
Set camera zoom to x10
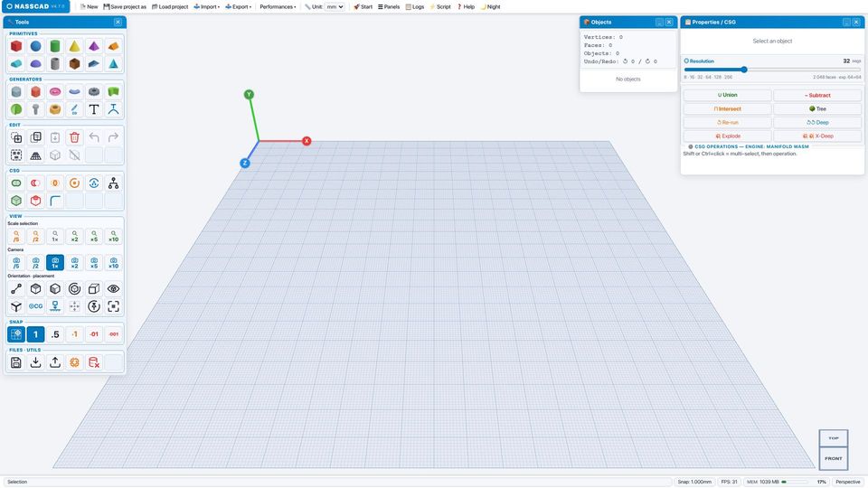tap(113, 262)
